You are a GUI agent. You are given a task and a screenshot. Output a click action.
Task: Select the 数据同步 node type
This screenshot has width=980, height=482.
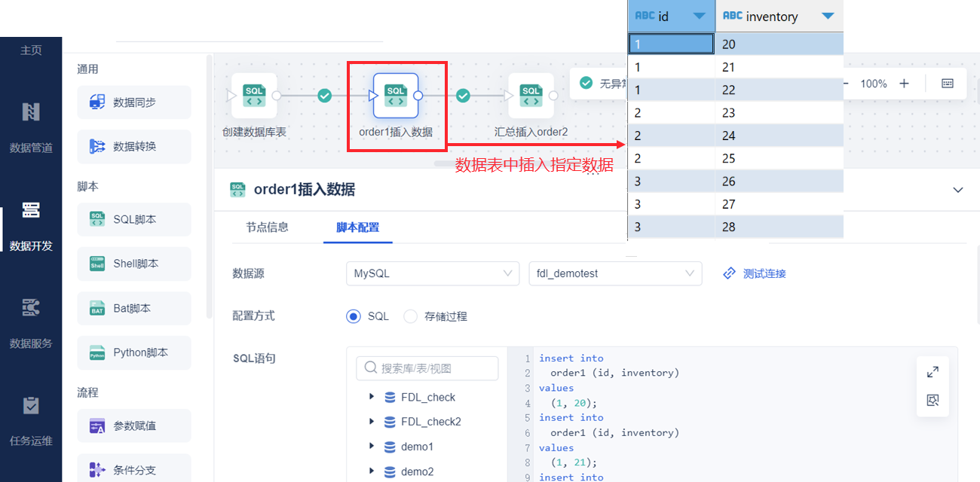coord(134,102)
